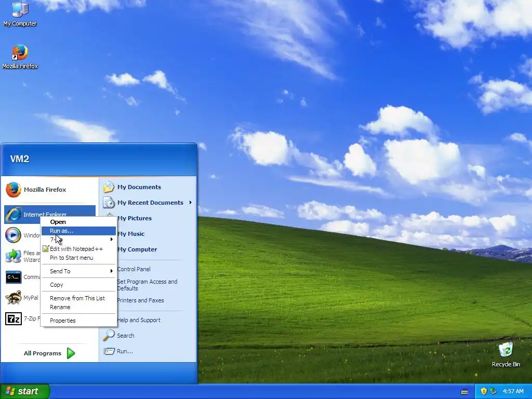Click the Internet Explorer icon in Start menu

14,215
